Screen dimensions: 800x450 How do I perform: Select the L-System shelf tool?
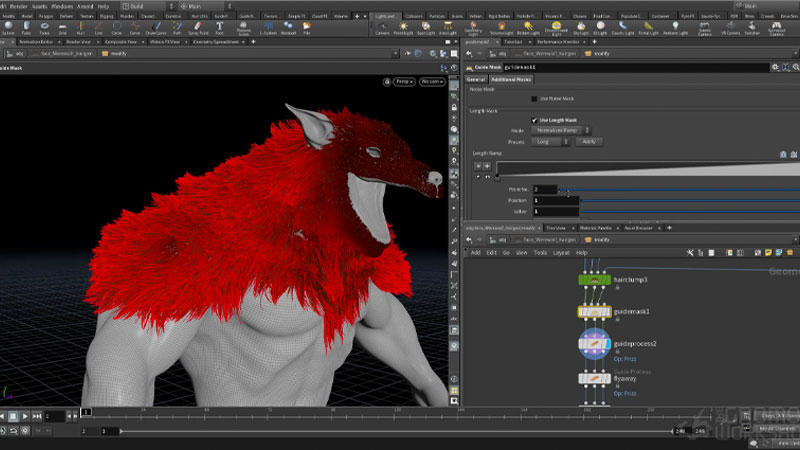point(268,28)
